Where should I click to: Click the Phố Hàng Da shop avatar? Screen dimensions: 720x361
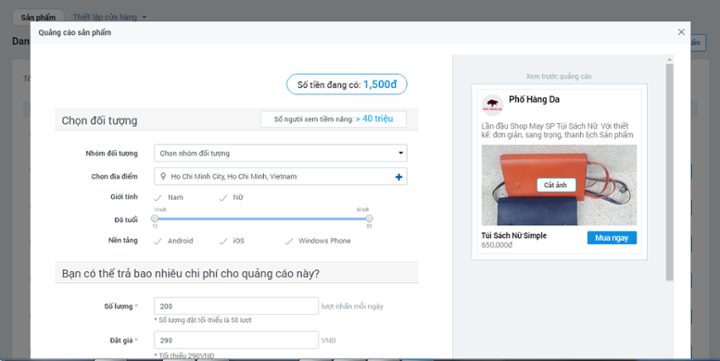[x=492, y=104]
